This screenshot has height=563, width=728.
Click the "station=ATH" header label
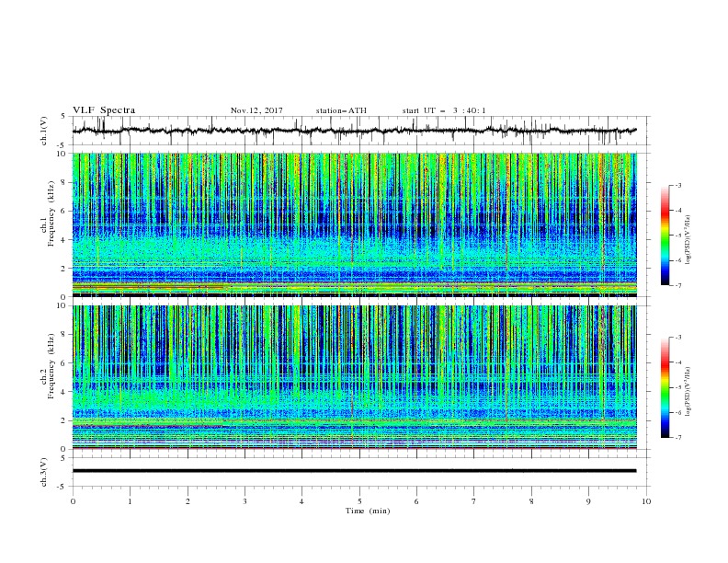(341, 110)
